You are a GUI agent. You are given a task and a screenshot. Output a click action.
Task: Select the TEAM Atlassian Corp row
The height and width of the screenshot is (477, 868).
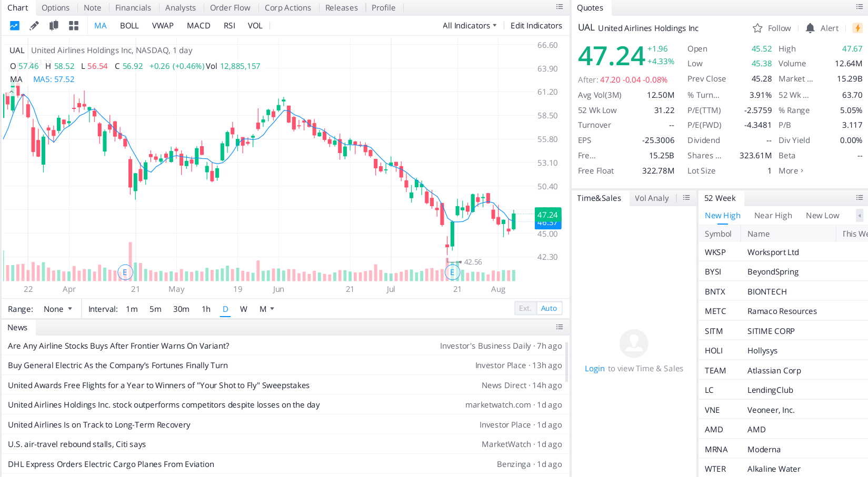point(783,371)
